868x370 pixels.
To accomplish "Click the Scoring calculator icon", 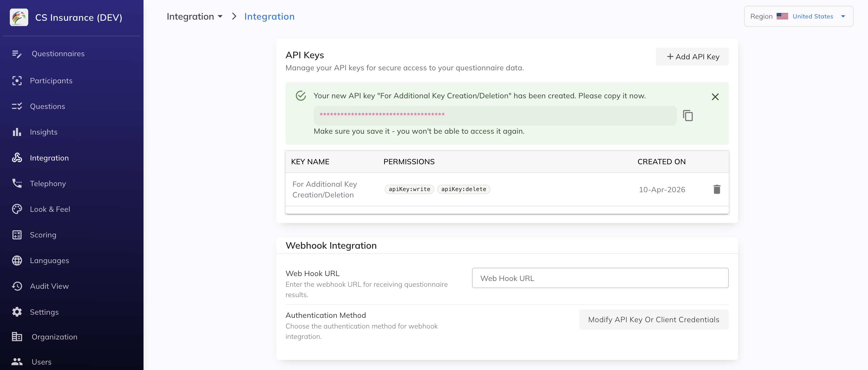I will (x=17, y=235).
